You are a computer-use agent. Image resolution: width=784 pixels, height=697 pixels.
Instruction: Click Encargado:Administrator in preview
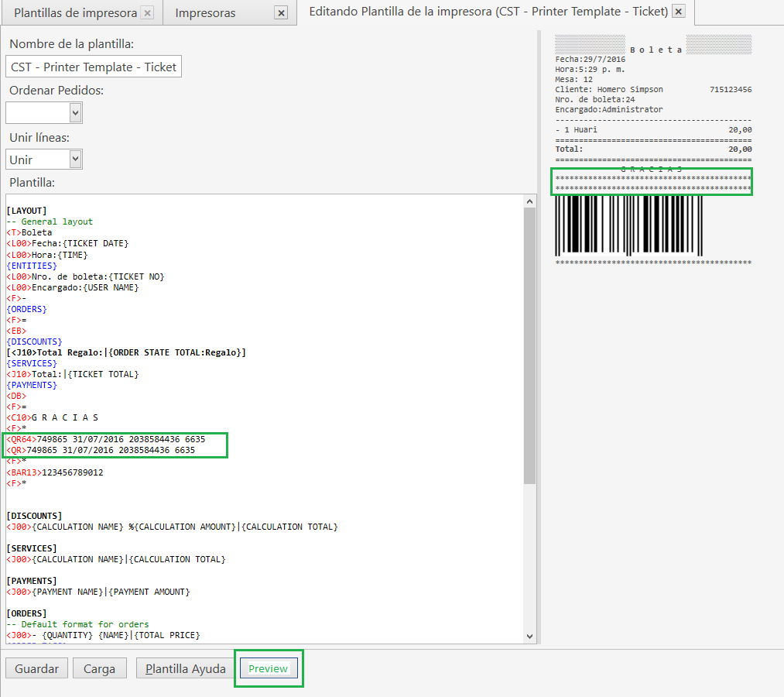click(x=609, y=109)
